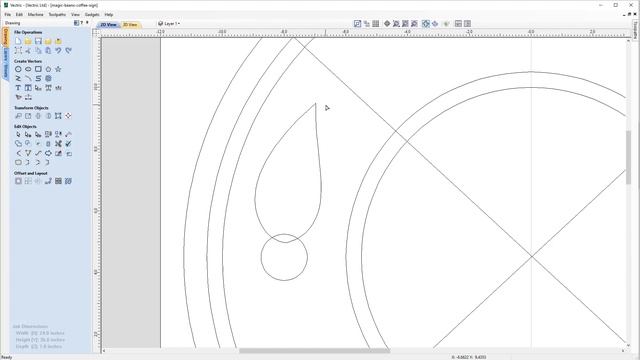Select the Draw Arc tool
The height and width of the screenshot is (360, 640).
(28, 78)
